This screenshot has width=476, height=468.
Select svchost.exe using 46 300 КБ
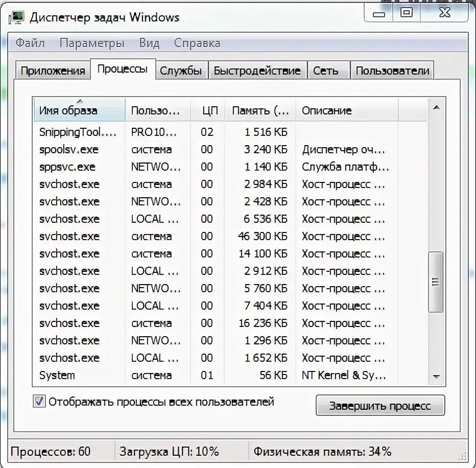[x=230, y=236]
